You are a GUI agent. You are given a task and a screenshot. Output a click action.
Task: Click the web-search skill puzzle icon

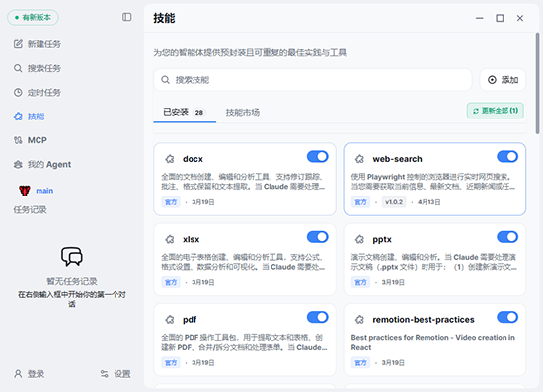coord(359,159)
